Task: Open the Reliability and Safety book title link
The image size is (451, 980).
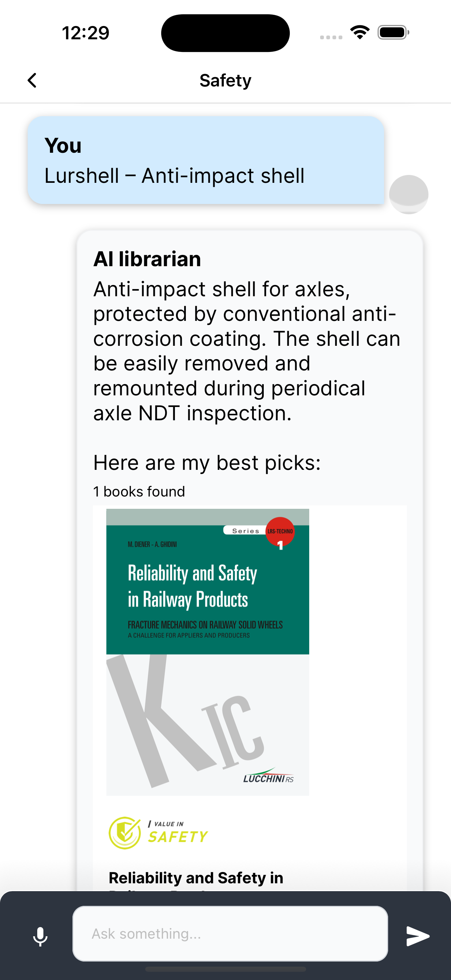Action: pos(196,878)
